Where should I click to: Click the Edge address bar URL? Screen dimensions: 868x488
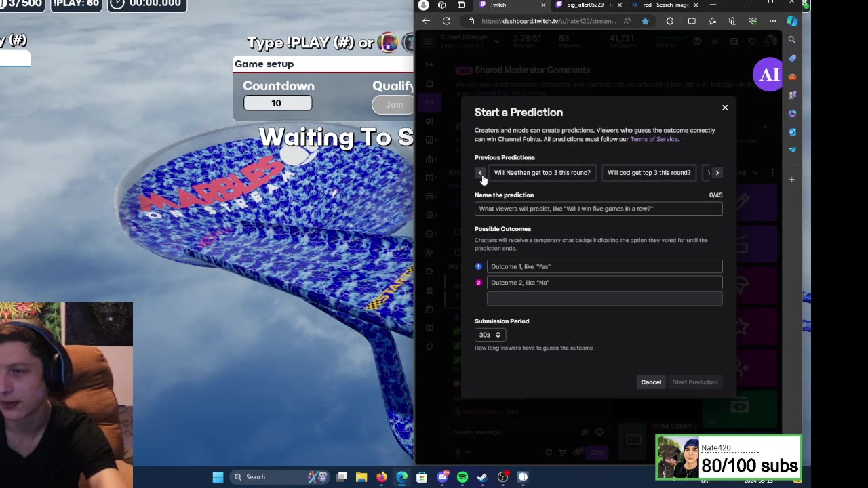(x=548, y=21)
